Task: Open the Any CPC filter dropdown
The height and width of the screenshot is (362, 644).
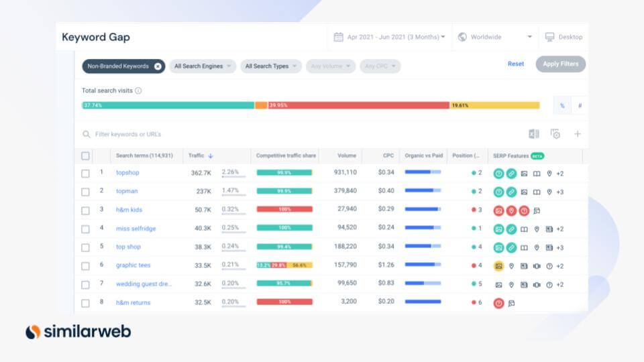Action: pyautogui.click(x=380, y=66)
